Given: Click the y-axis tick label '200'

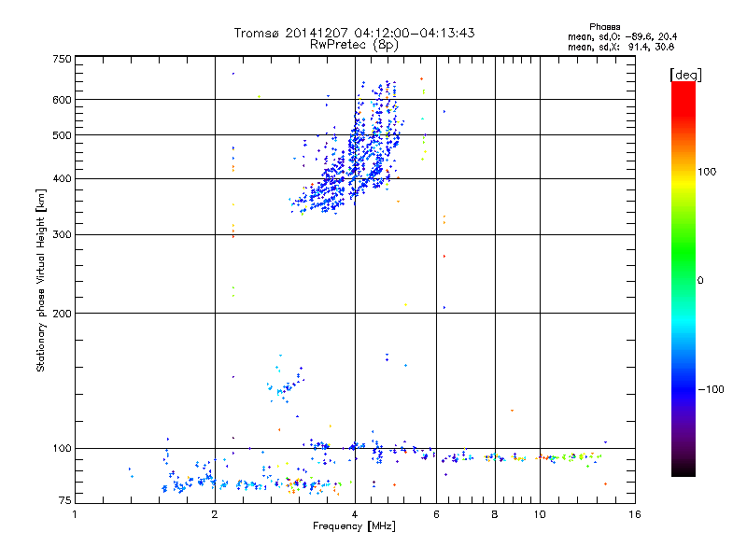Looking at the screenshot, I should (x=62, y=314).
